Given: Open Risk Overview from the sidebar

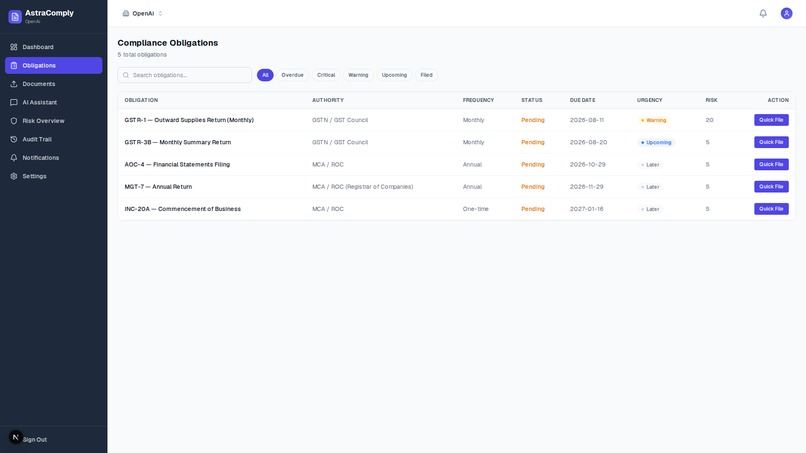Looking at the screenshot, I should (53, 121).
